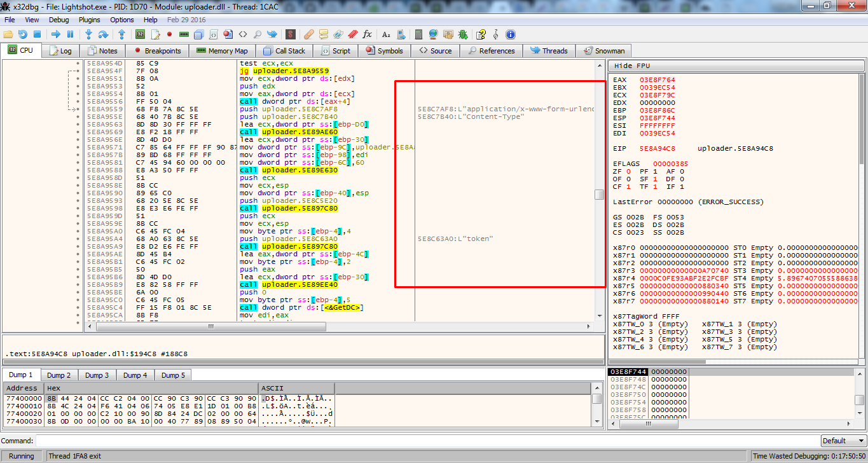Click the disassembly vertical scrollbar thumb

click(599, 195)
